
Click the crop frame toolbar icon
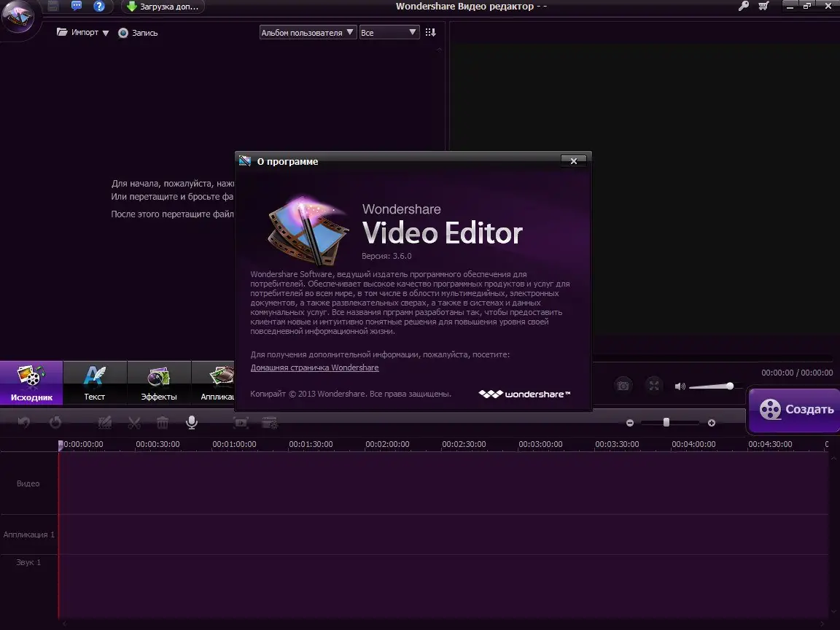pyautogui.click(x=241, y=423)
